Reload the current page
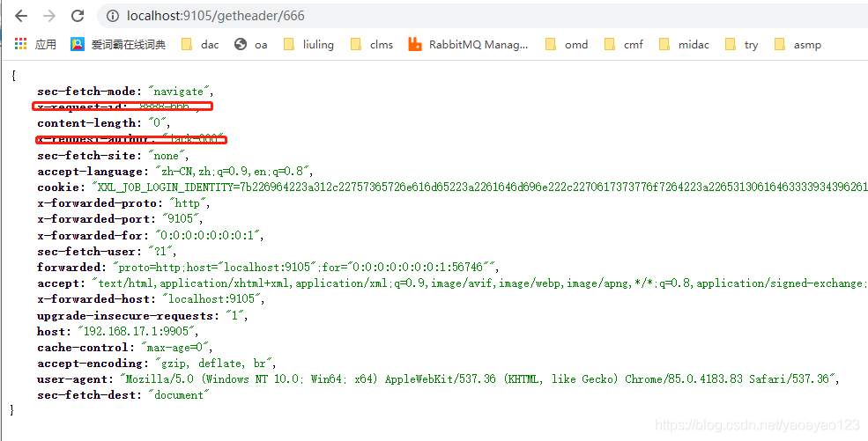868x441 pixels. click(x=78, y=16)
